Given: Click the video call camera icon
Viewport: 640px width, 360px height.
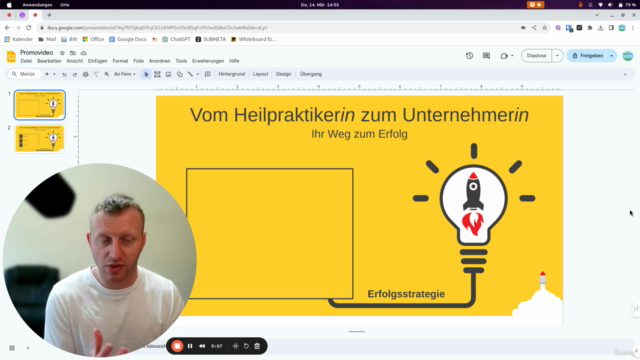Looking at the screenshot, I should click(x=504, y=56).
